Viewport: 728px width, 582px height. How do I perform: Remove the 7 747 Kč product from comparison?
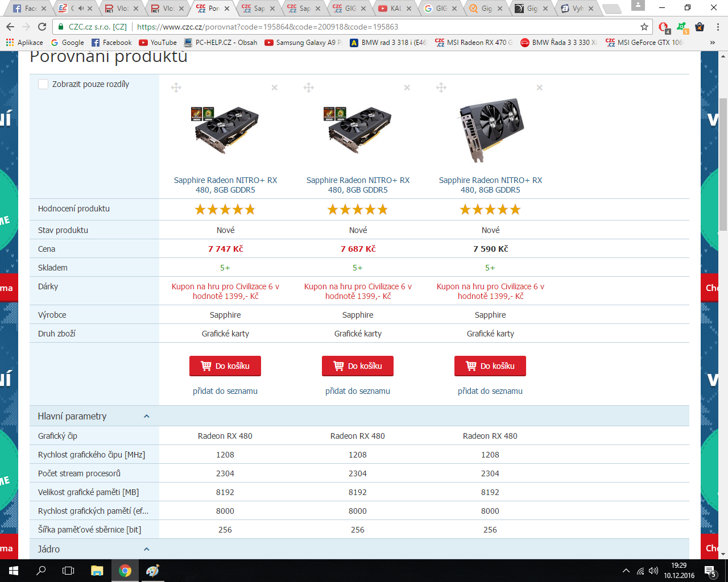click(x=275, y=88)
